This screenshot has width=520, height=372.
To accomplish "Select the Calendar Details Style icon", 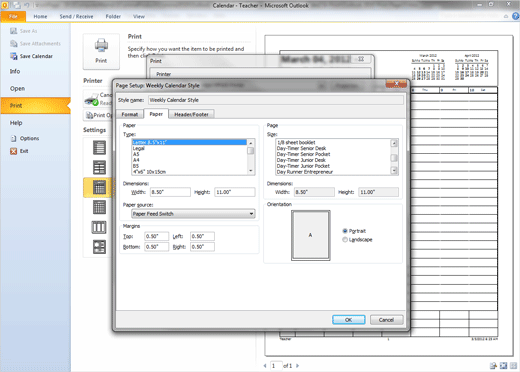I will (x=99, y=247).
